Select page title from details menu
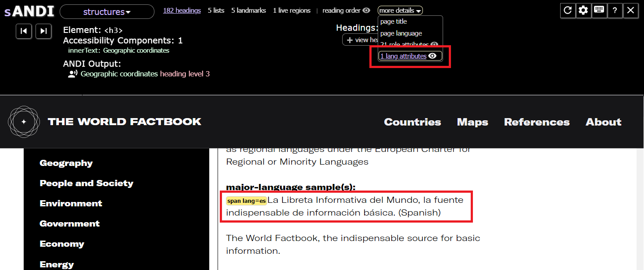Screen dimensions: 644x270 click(x=394, y=21)
